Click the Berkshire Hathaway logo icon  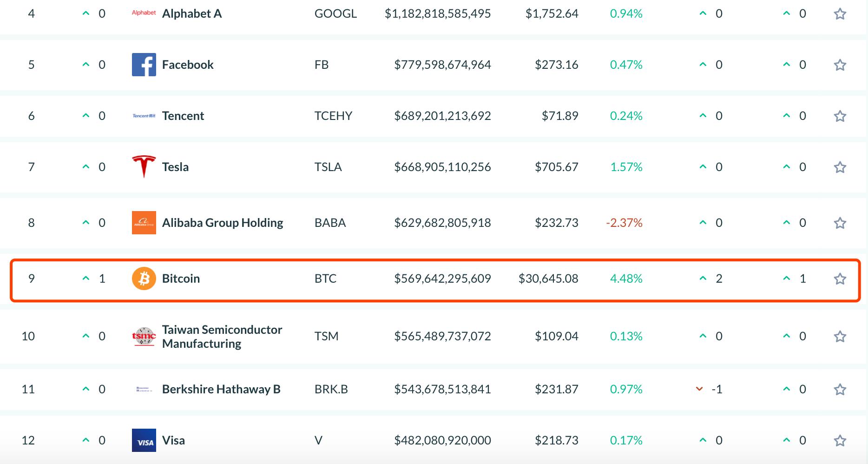tap(144, 389)
